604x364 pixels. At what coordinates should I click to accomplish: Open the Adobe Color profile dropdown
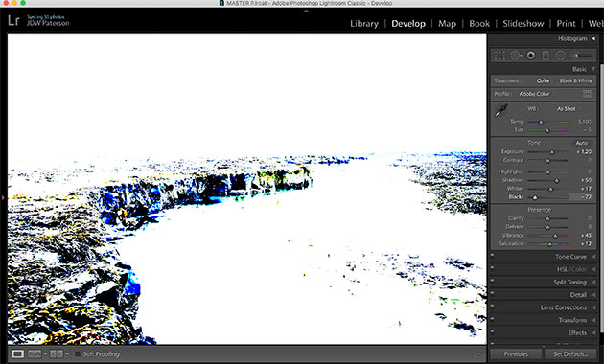tap(536, 94)
